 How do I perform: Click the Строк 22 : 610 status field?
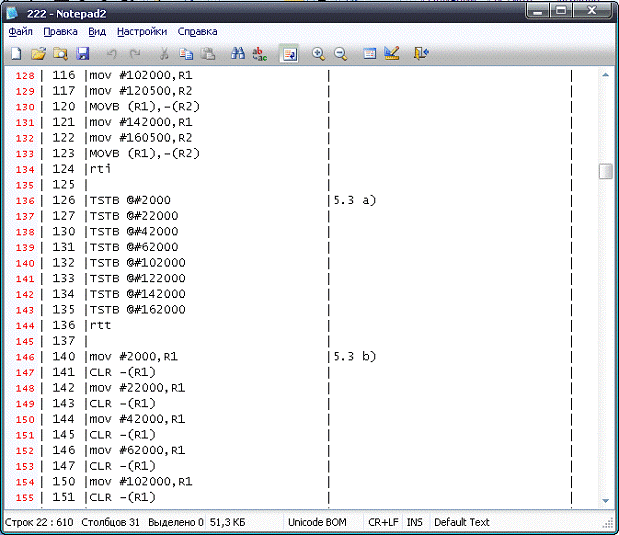39,522
